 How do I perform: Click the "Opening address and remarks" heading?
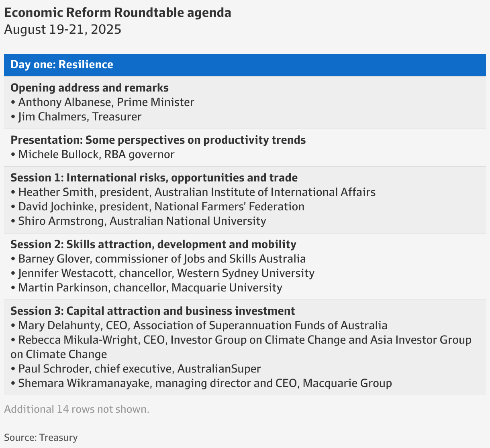pos(90,88)
